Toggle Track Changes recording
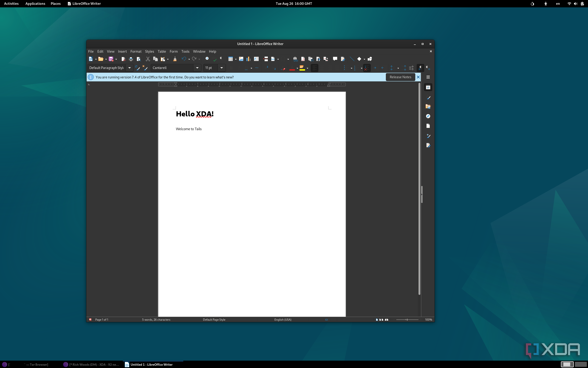 (x=343, y=59)
